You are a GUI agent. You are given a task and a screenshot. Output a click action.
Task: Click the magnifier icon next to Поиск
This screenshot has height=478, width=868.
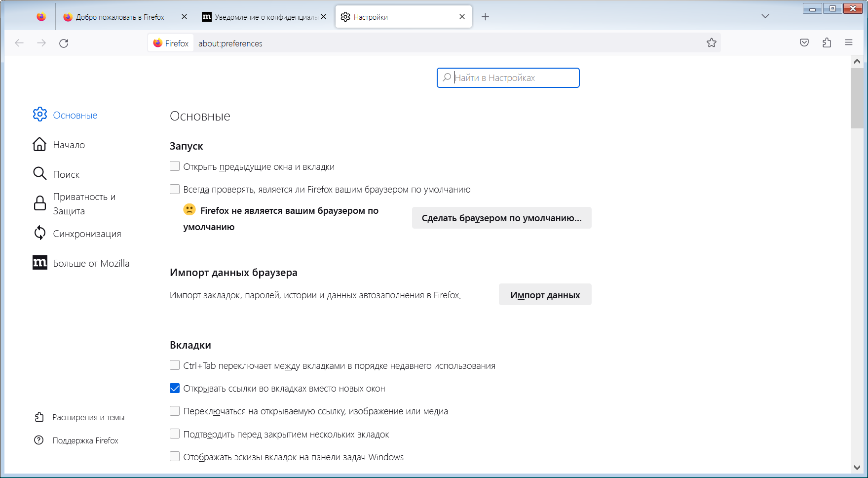point(39,173)
